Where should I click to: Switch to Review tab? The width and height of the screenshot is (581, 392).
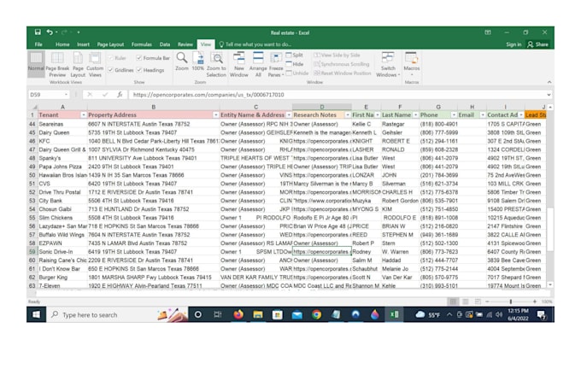(185, 44)
